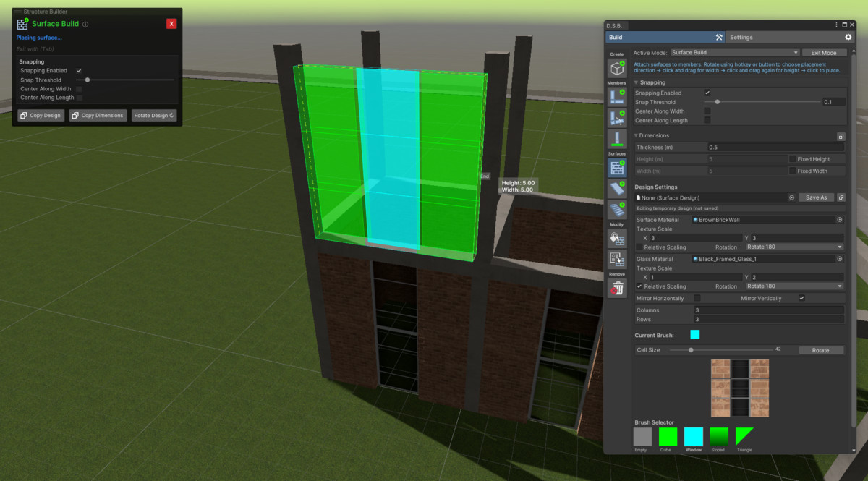
Task: Click Save As for surface design
Action: (x=816, y=197)
